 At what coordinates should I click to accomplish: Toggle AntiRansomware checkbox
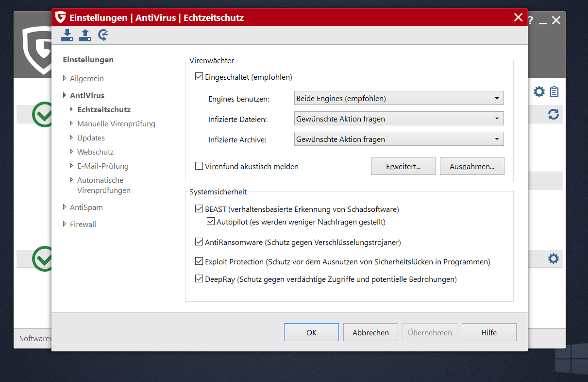pyautogui.click(x=199, y=242)
